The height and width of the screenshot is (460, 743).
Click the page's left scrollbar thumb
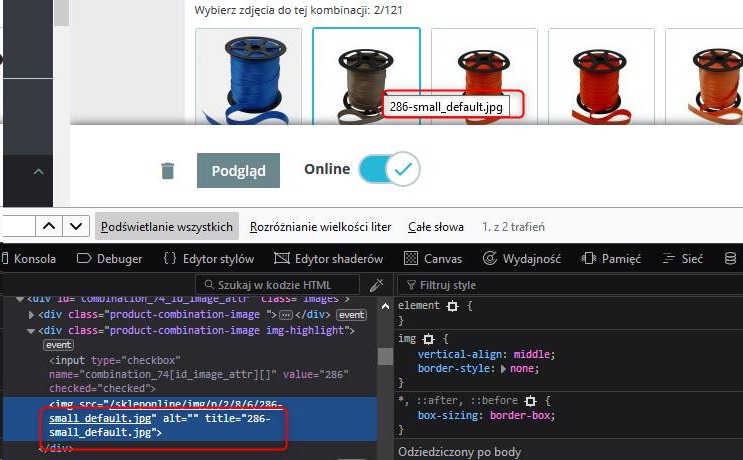[x=62, y=13]
